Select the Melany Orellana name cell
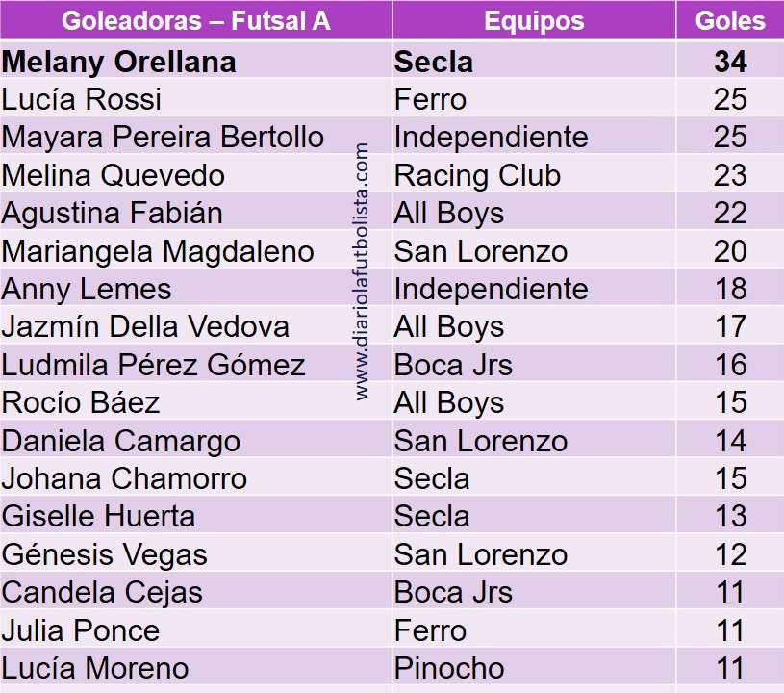 [x=119, y=62]
